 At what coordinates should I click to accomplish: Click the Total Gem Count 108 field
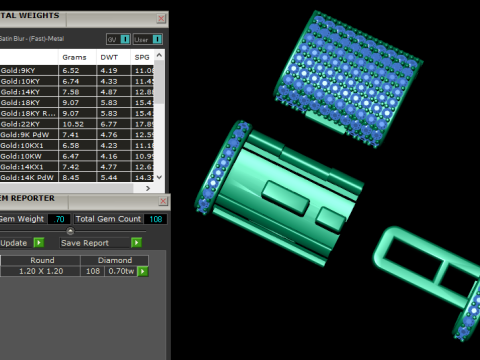pyautogui.click(x=155, y=219)
